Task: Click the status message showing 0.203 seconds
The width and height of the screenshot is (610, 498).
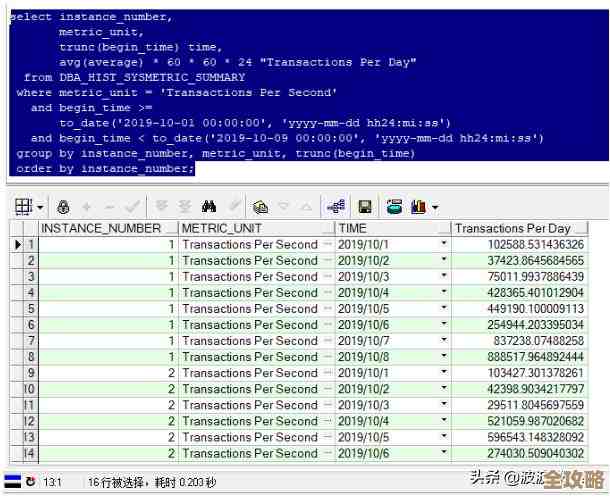Action: coord(152,482)
